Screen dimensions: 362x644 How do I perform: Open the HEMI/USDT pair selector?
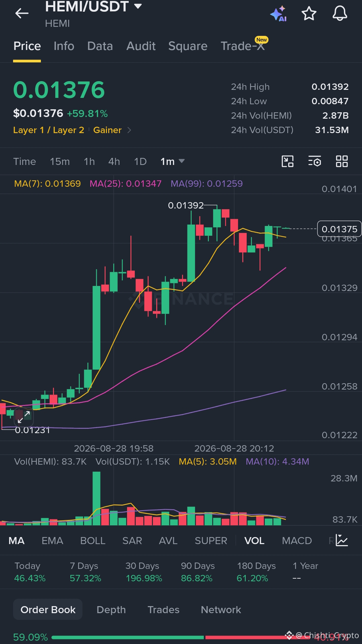point(94,7)
